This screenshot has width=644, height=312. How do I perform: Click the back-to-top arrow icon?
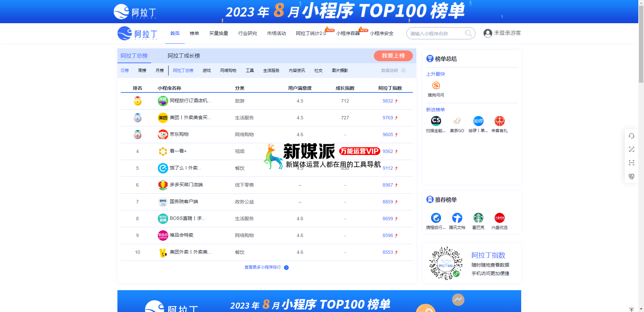632,309
